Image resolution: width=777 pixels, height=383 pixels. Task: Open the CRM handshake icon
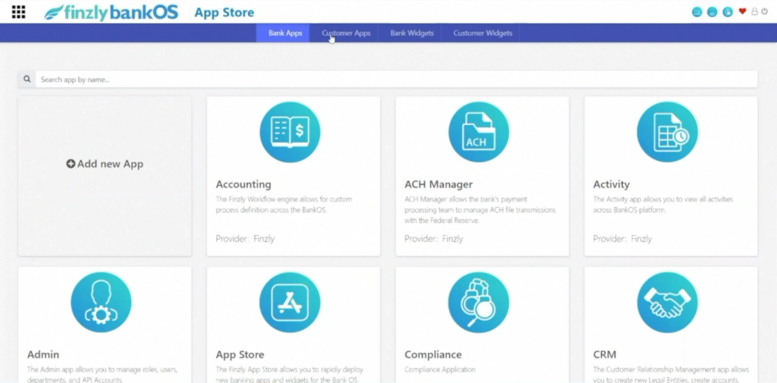tap(667, 302)
